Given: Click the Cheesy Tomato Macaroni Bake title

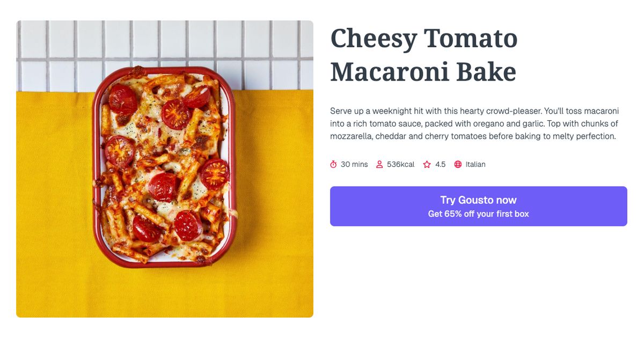Looking at the screenshot, I should click(x=423, y=54).
